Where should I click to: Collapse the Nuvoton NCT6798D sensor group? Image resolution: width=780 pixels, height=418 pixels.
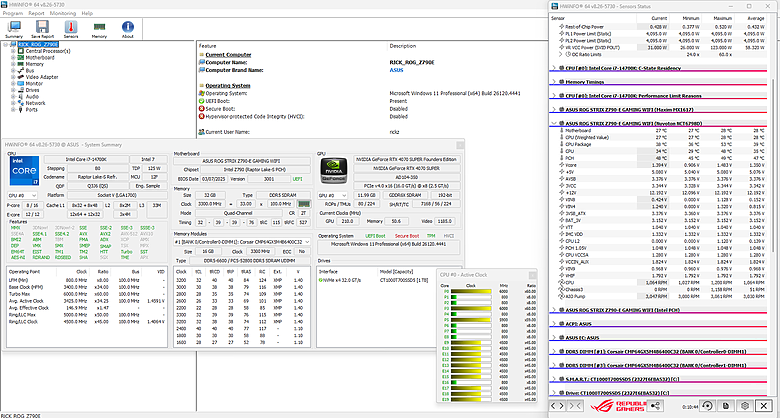coord(555,123)
